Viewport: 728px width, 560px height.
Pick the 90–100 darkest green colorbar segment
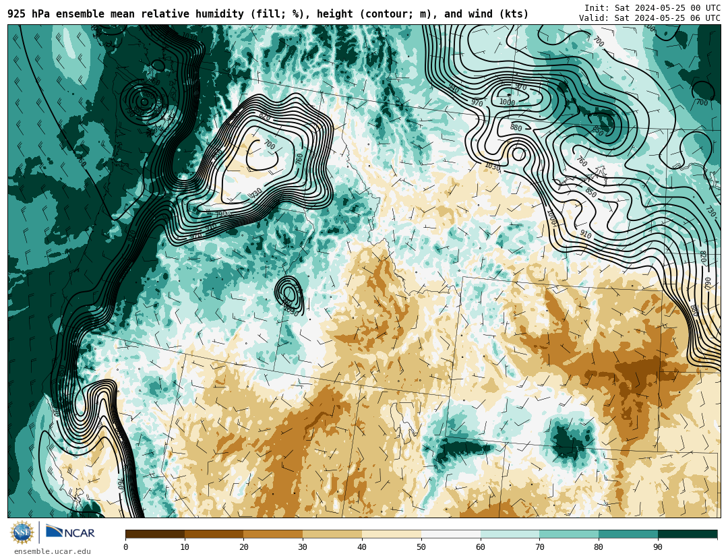coord(688,534)
